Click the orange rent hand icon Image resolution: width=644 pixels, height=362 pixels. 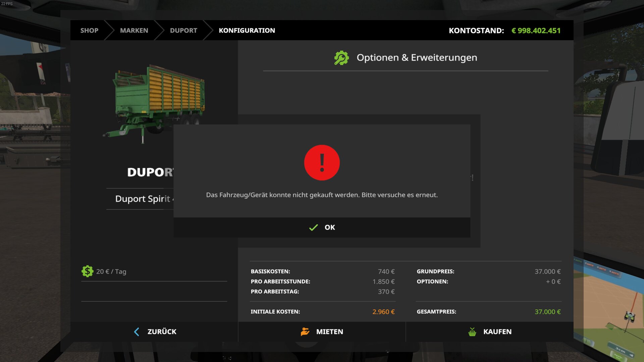point(305,332)
